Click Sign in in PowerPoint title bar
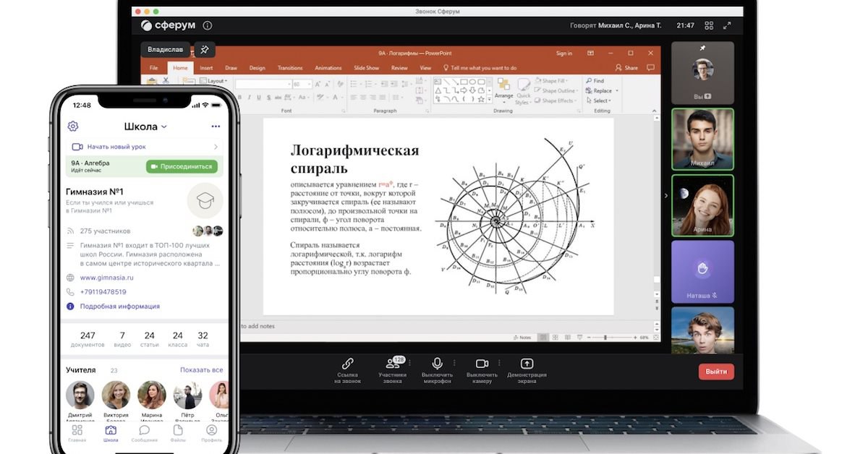Screen dimensions: 868x454 pyautogui.click(x=564, y=53)
